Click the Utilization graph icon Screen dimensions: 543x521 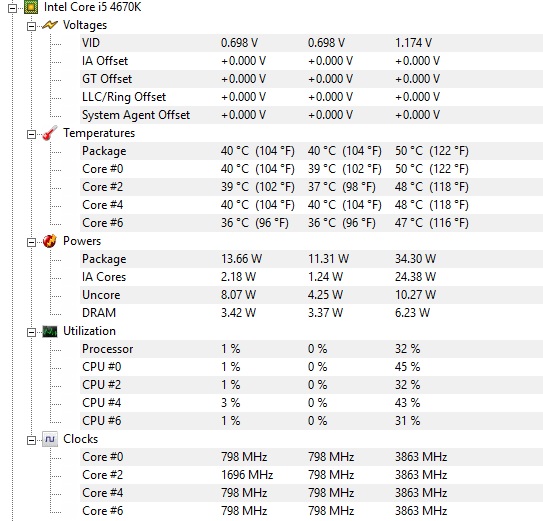point(50,332)
